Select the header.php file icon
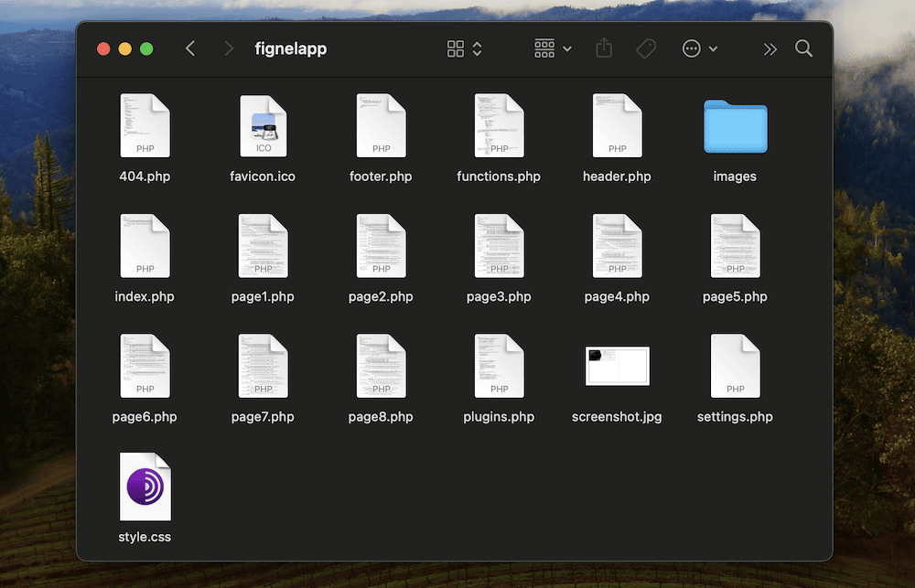The width and height of the screenshot is (915, 588). click(x=617, y=125)
